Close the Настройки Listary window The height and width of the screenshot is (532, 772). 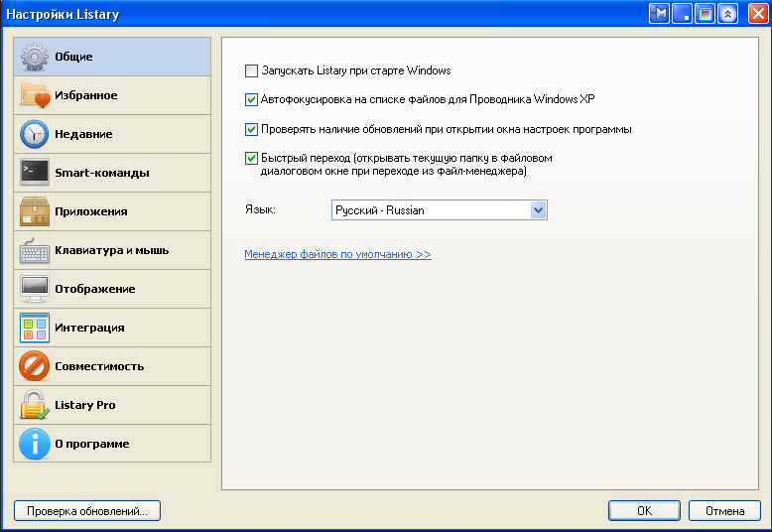pos(758,13)
